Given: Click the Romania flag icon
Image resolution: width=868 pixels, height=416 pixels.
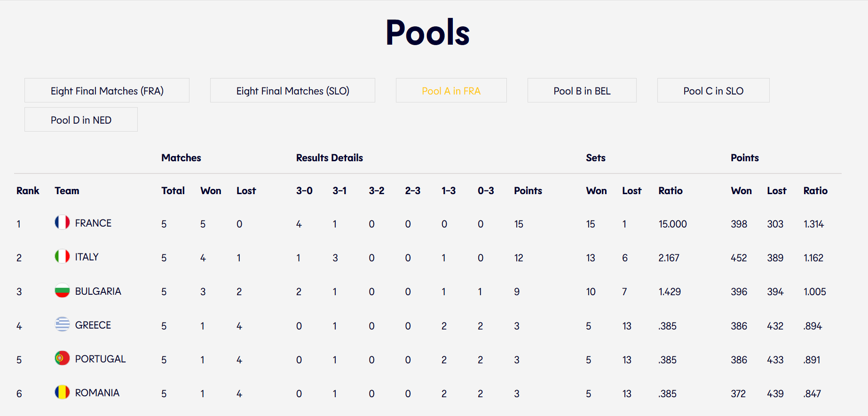Looking at the screenshot, I should point(62,392).
